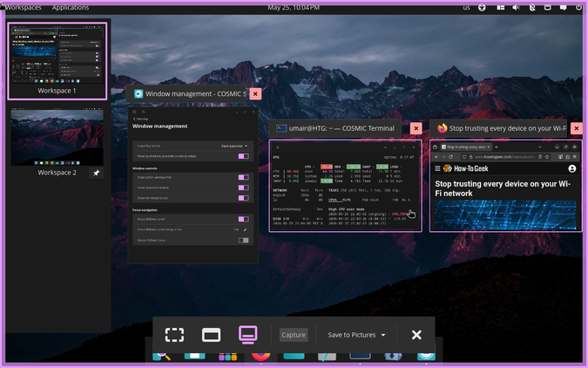Click search icon in Settings header
Viewport: 588px width, 368px height.
click(x=143, y=112)
